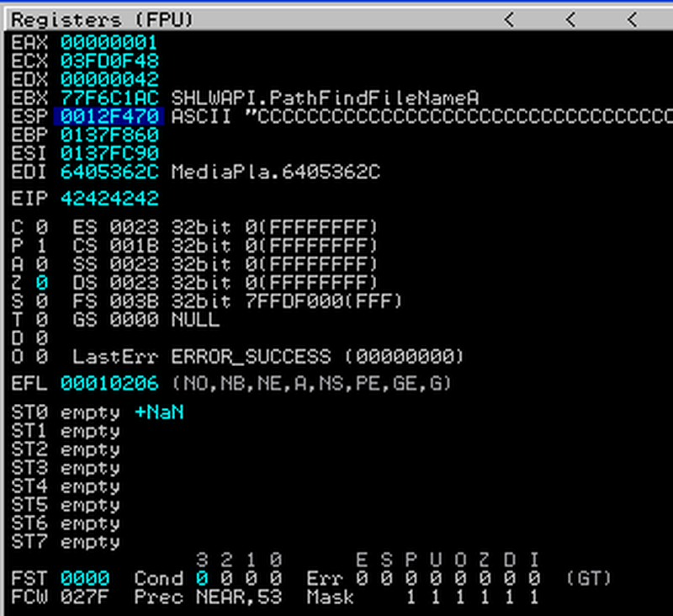Select the EIP value 42424242
This screenshot has width=673, height=616.
109,199
